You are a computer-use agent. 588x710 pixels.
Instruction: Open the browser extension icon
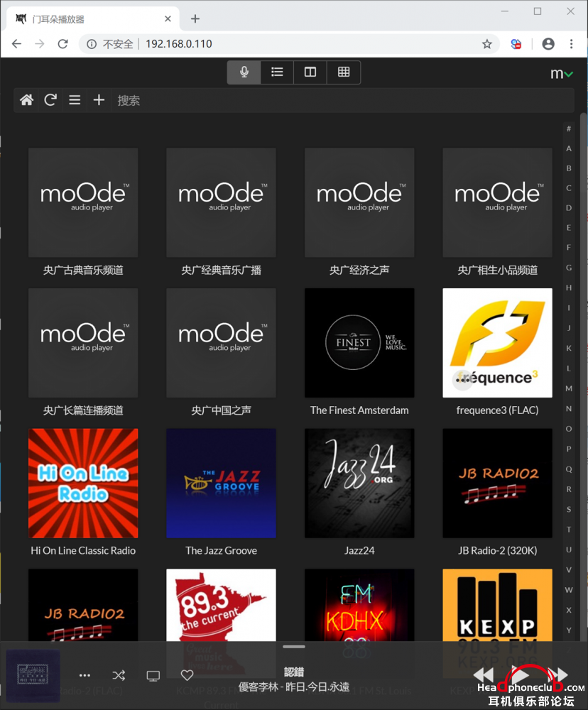click(516, 44)
